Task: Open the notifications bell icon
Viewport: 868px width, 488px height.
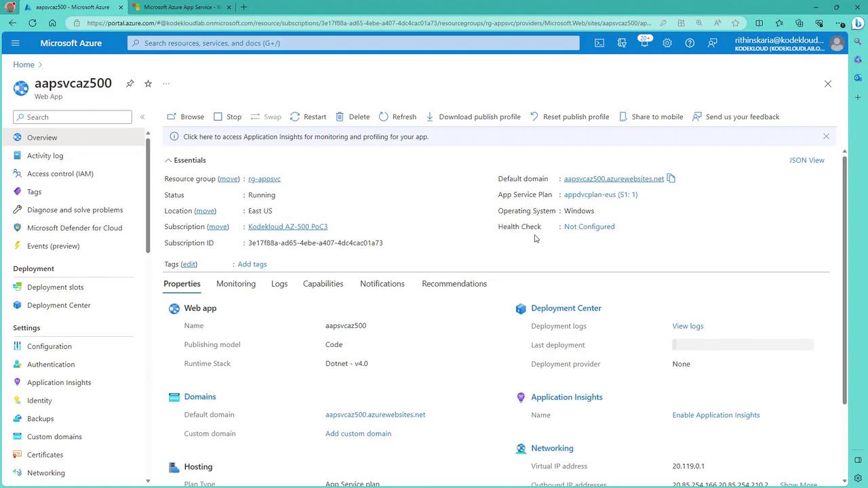Action: pos(644,43)
